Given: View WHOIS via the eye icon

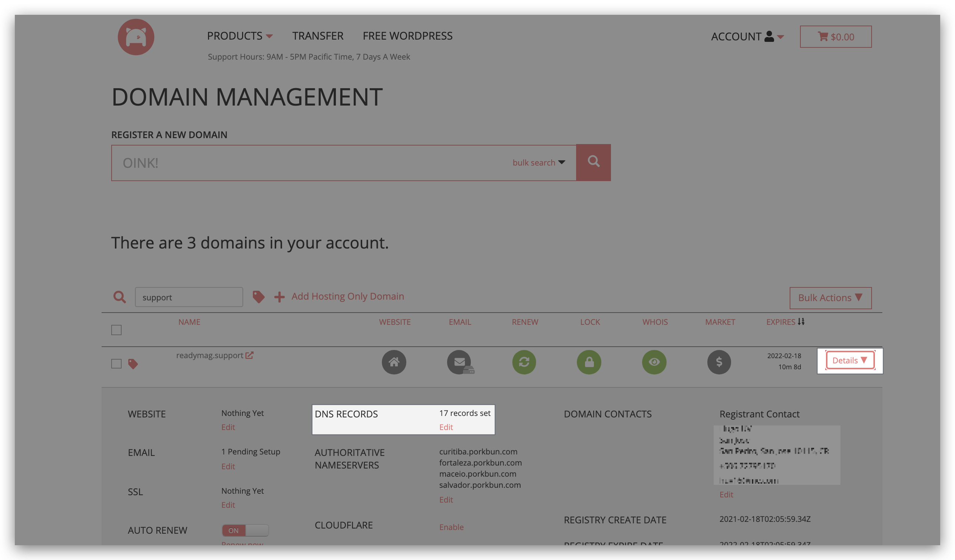Looking at the screenshot, I should tap(654, 362).
